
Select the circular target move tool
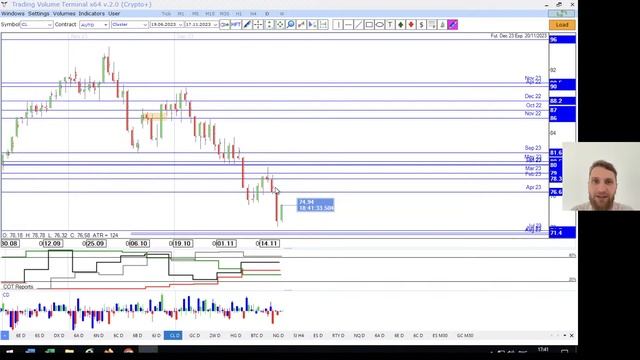280,25
